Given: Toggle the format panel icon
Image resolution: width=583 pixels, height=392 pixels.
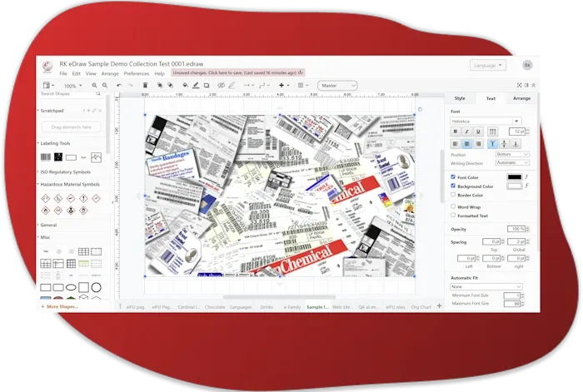Looking at the screenshot, I should click(x=526, y=86).
